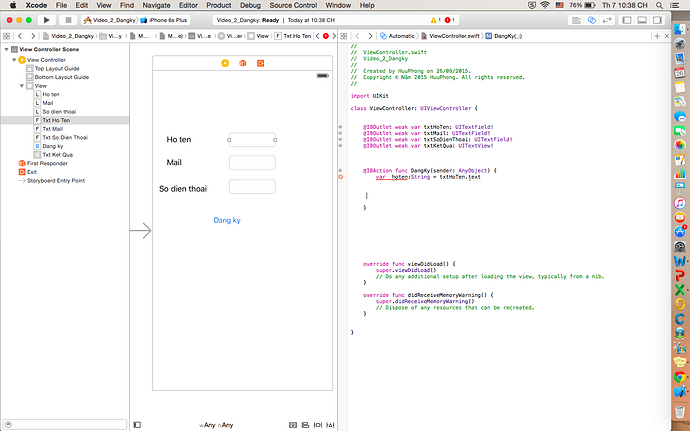This screenshot has height=431, width=690.
Task: Click the Run (play) button
Action: (x=47, y=19)
